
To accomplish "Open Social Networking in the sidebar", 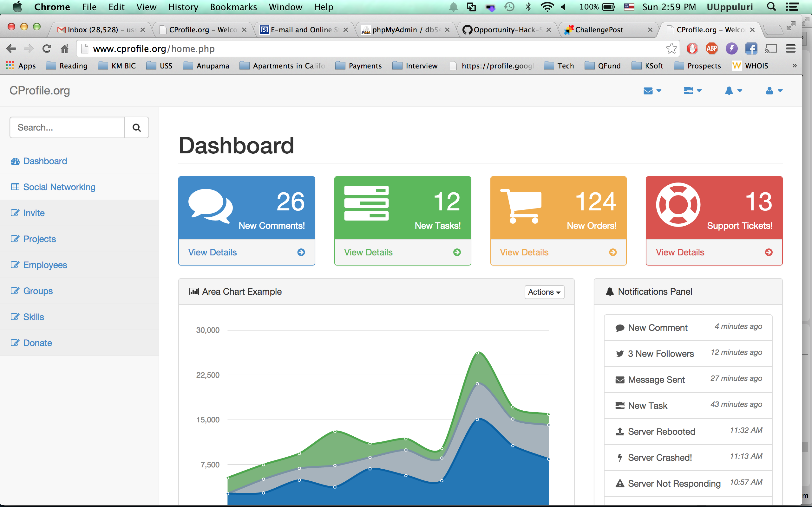I will [59, 187].
